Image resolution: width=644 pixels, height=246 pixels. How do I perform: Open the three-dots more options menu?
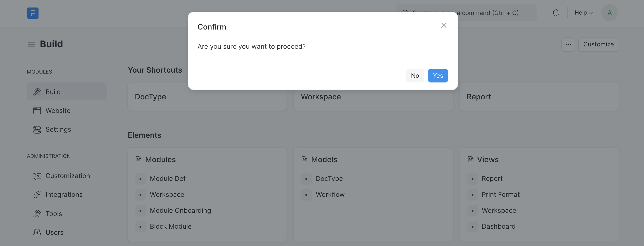[568, 45]
